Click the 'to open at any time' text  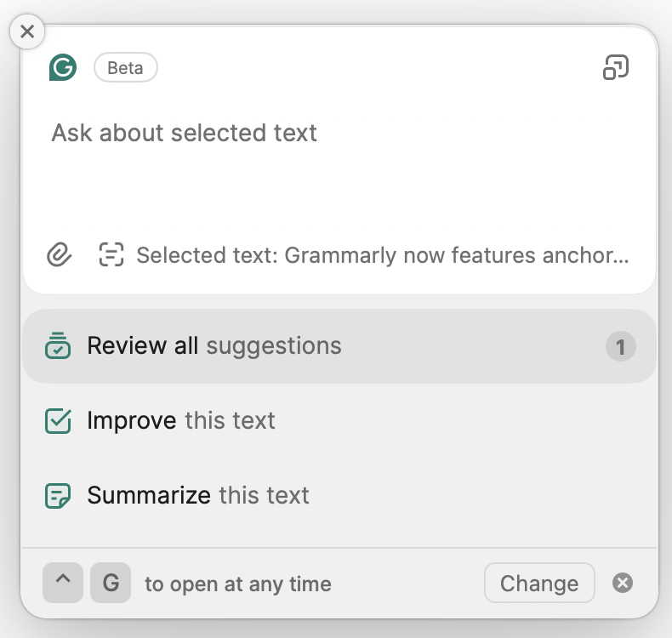(x=238, y=584)
